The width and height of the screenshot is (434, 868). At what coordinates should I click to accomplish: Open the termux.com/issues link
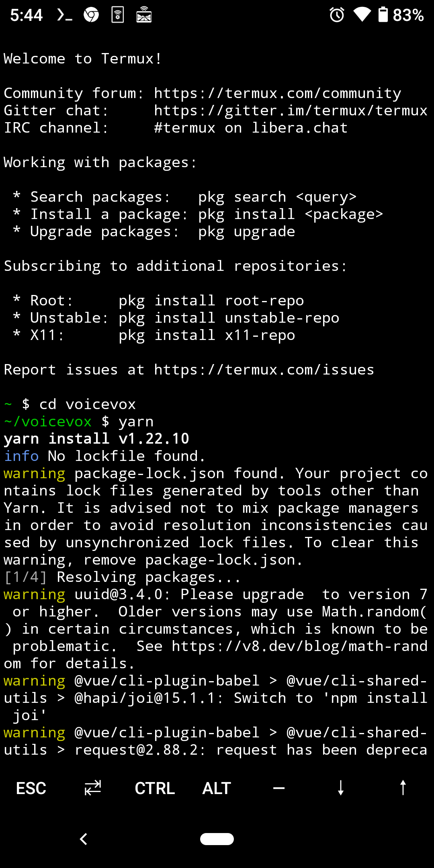[263, 369]
